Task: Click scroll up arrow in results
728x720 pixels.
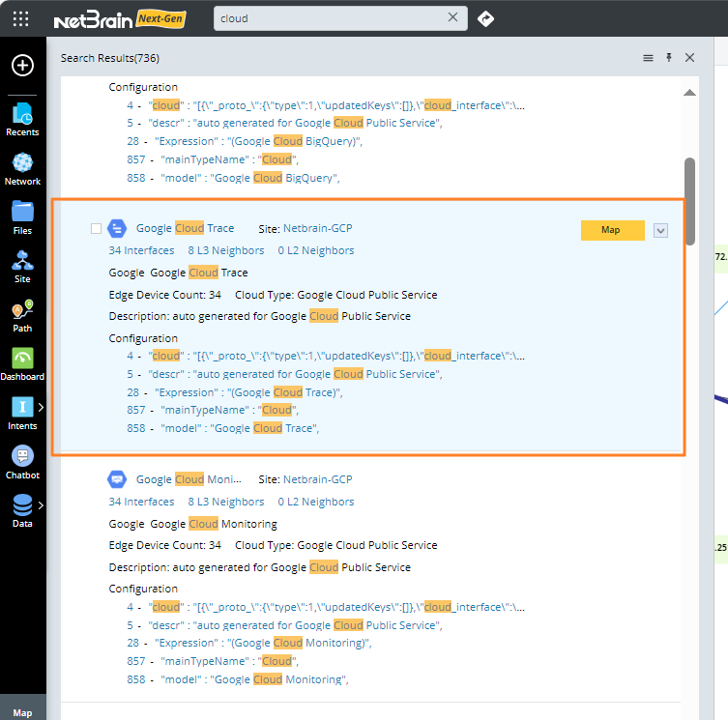Action: point(690,93)
